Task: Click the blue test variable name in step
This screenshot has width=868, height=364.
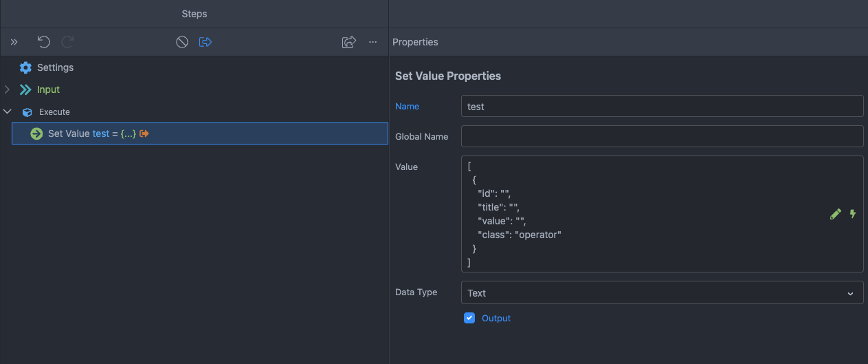Action: 101,133
